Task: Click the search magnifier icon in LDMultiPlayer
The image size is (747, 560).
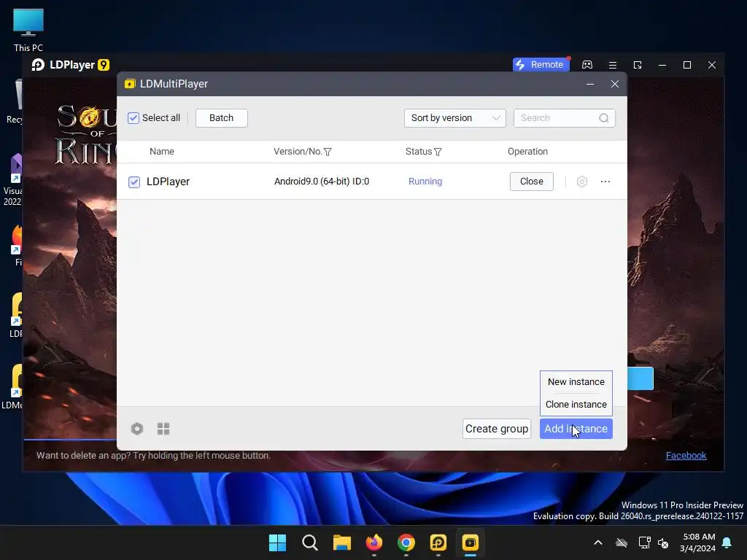Action: coord(603,118)
